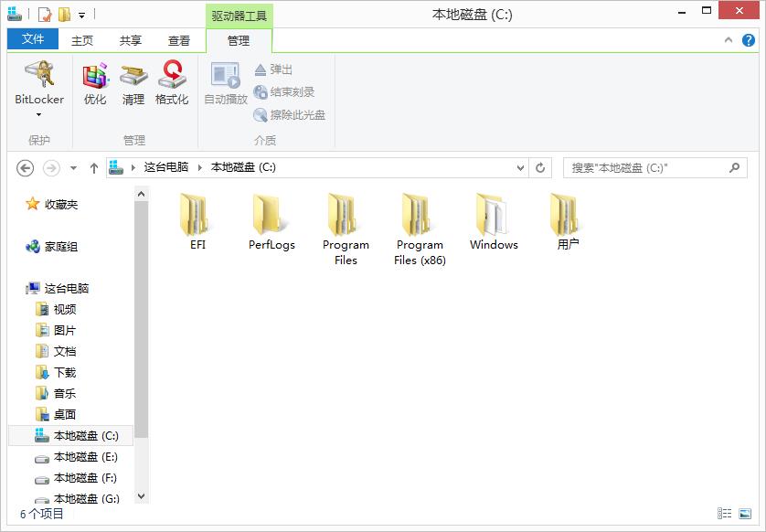The image size is (766, 532).
Task: Click 本地磁盘 (C:) in the address breadcrumb
Action: [243, 167]
